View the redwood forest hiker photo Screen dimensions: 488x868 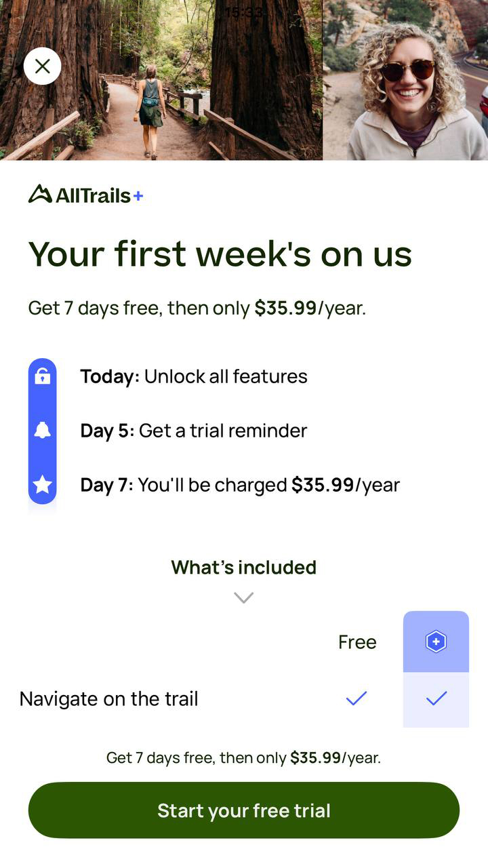click(x=161, y=80)
